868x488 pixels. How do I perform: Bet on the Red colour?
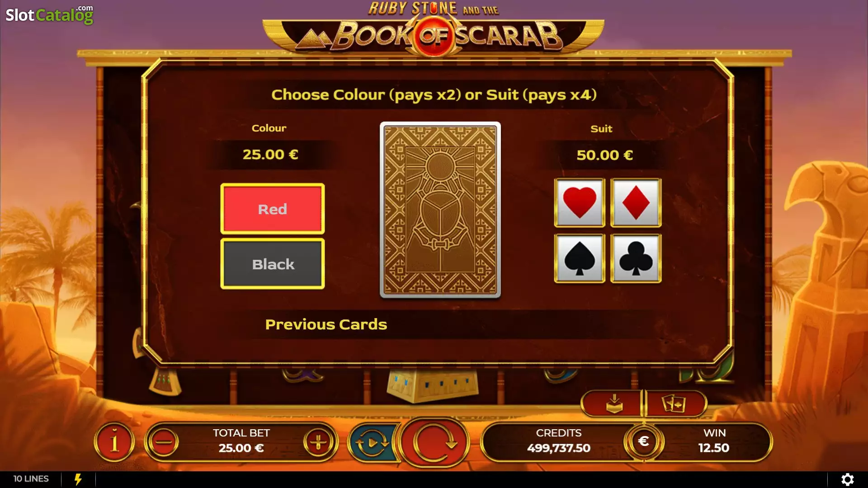tap(273, 209)
